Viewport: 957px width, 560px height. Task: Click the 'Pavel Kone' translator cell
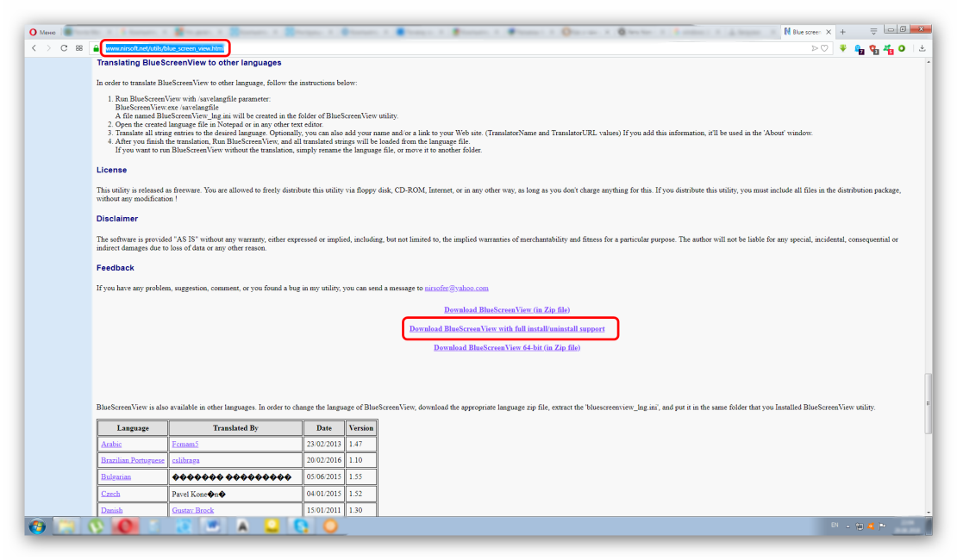(x=235, y=495)
